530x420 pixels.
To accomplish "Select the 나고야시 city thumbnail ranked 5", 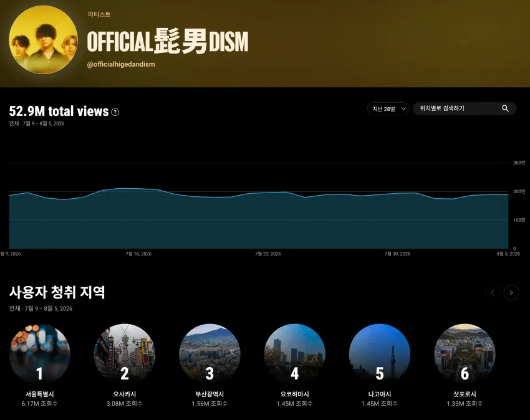I will coord(380,354).
